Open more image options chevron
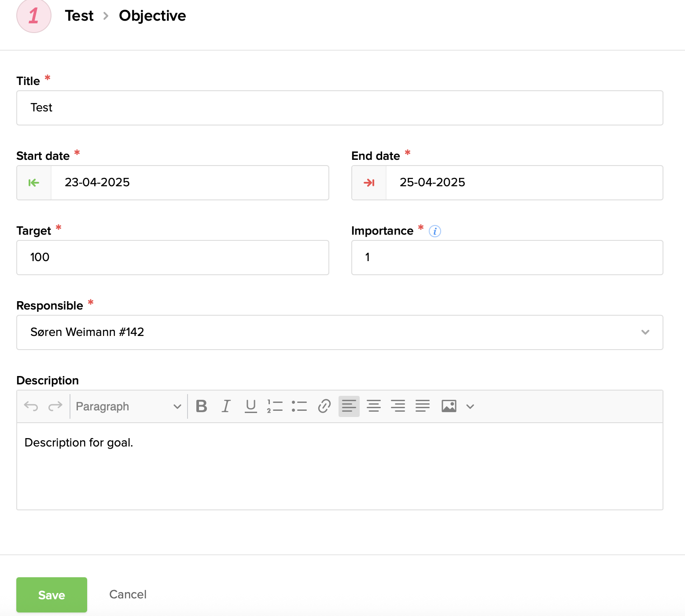The width and height of the screenshot is (685, 616). 470,406
